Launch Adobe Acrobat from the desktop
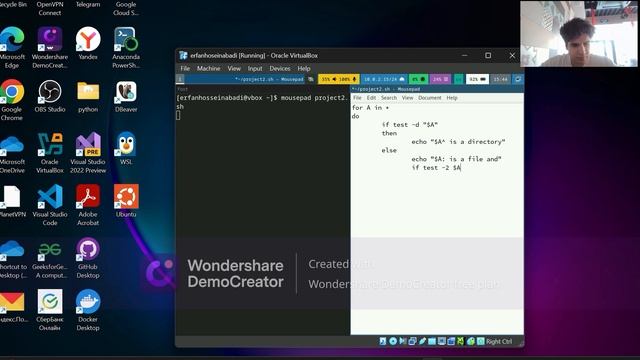The width and height of the screenshot is (640, 360). pos(88,205)
